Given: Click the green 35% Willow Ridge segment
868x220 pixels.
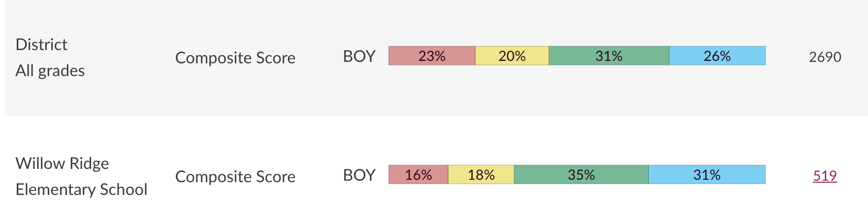Looking at the screenshot, I should [581, 175].
